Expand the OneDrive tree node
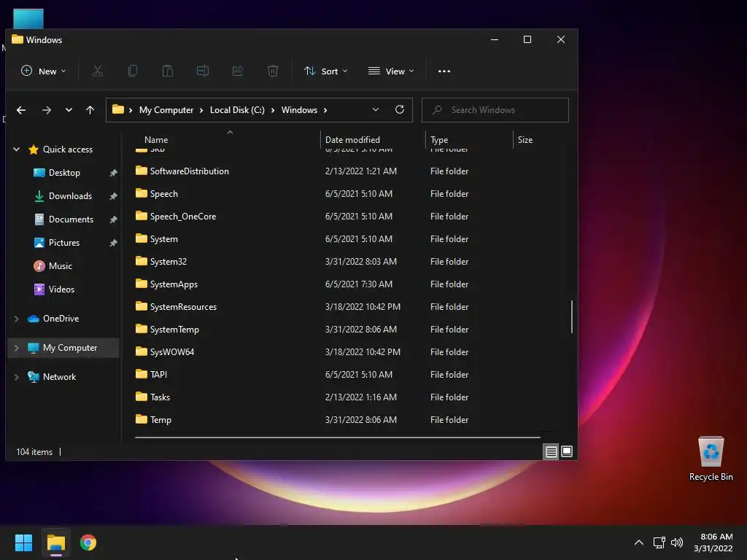The image size is (747, 560). [x=17, y=319]
